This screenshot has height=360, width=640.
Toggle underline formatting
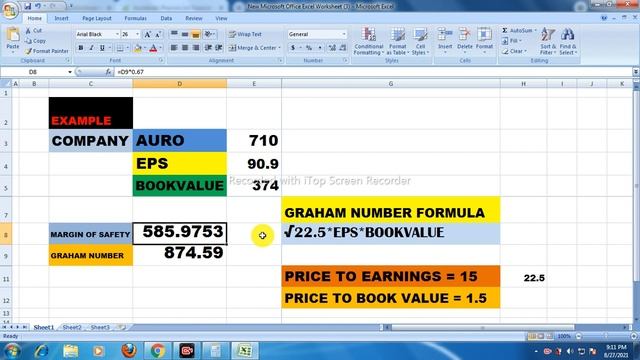(x=102, y=48)
